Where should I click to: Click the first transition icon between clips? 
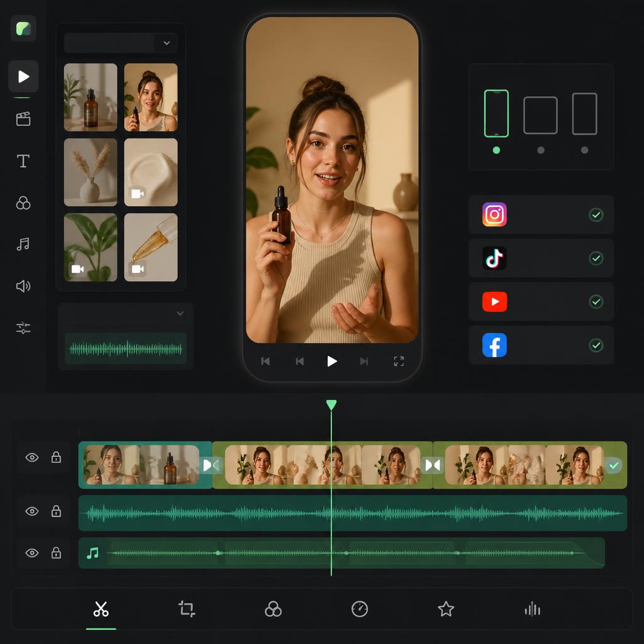211,465
